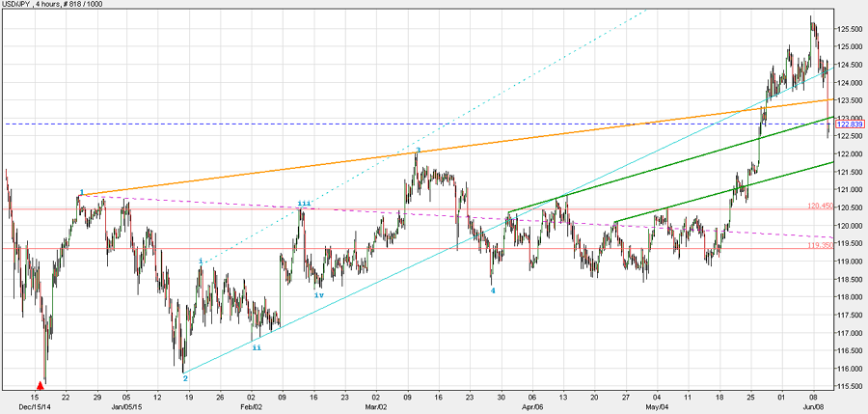Click the sub-wave label iii
868x414 pixels.
(304, 204)
